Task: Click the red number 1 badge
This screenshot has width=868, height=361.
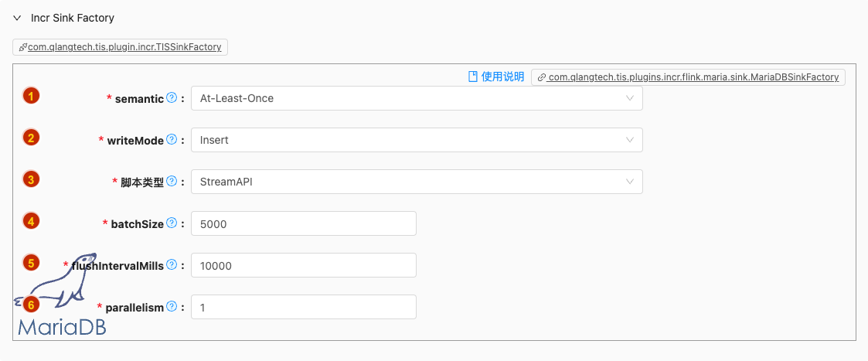Action: pos(31,96)
